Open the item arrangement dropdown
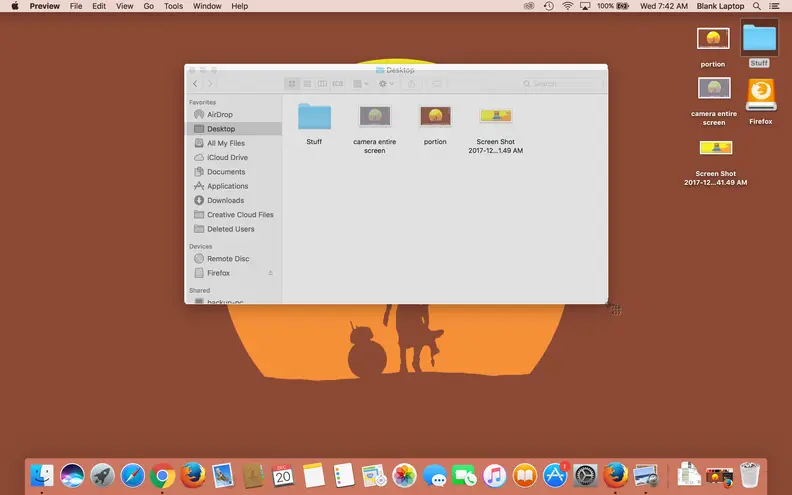 tap(361, 84)
